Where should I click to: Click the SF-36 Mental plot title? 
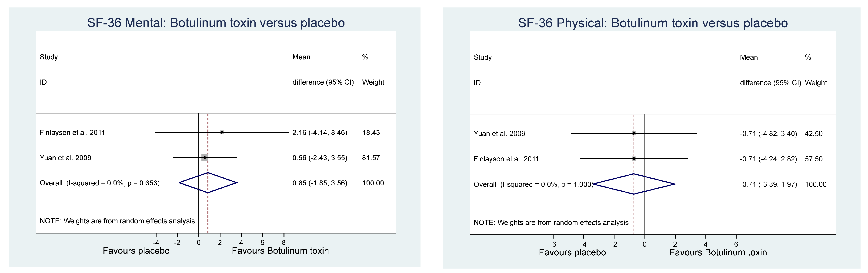[216, 23]
